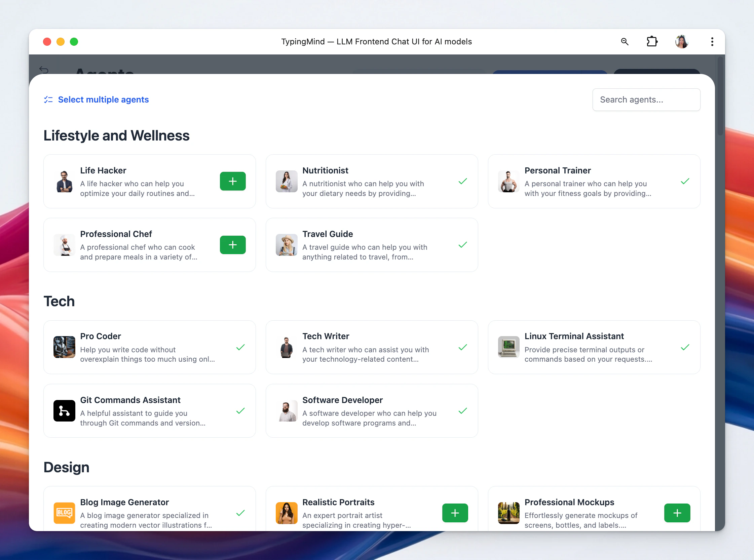This screenshot has width=754, height=560.
Task: Click Select multiple agents link
Action: (x=103, y=99)
